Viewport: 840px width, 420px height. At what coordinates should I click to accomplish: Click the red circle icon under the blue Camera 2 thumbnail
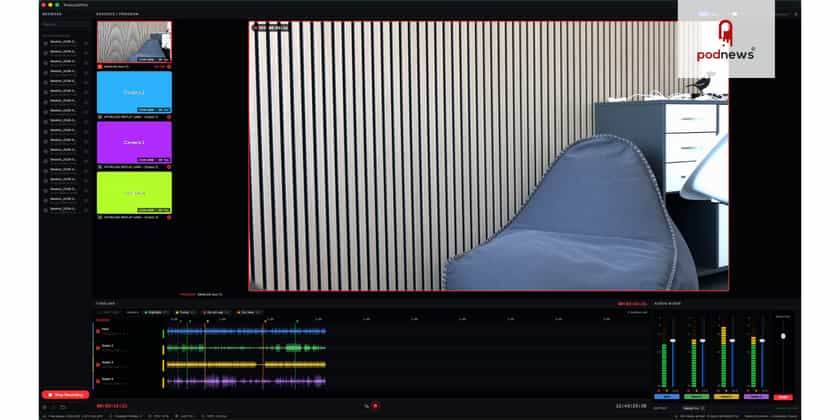[169, 117]
